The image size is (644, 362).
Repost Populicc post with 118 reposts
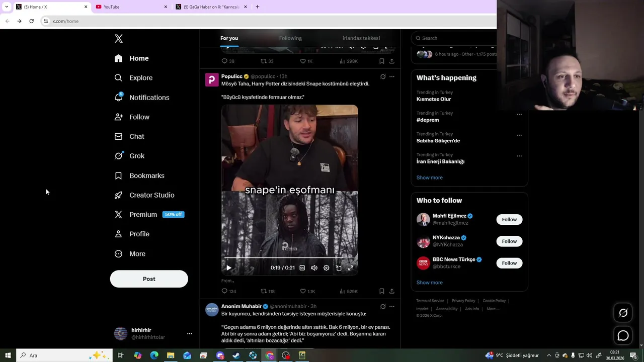267,291
